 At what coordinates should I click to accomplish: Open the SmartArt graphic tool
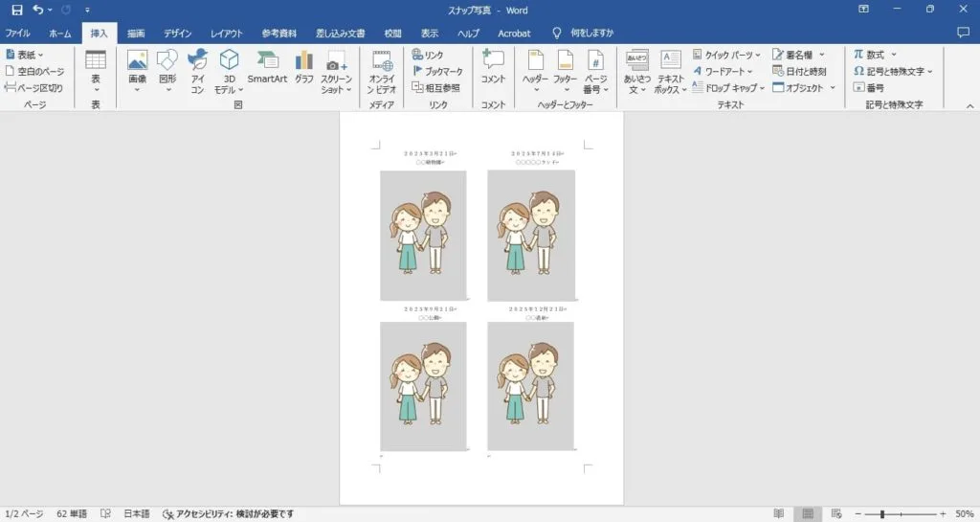point(267,67)
